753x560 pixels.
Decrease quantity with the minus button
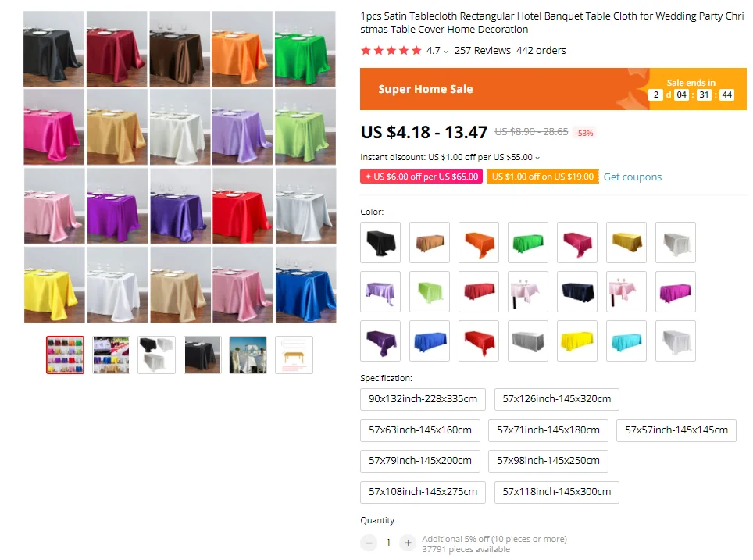369,543
